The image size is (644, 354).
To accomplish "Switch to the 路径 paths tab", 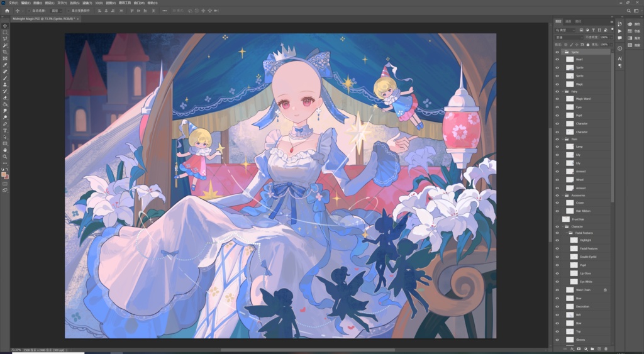I will 579,21.
